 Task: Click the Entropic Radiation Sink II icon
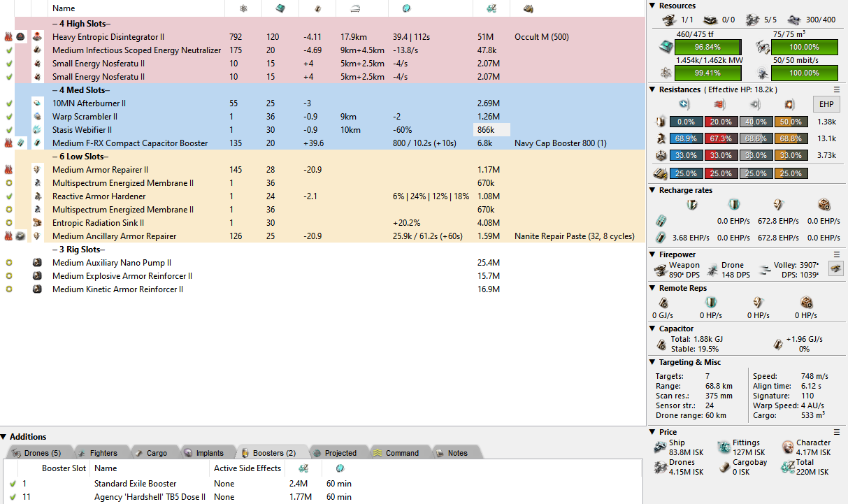[x=38, y=223]
